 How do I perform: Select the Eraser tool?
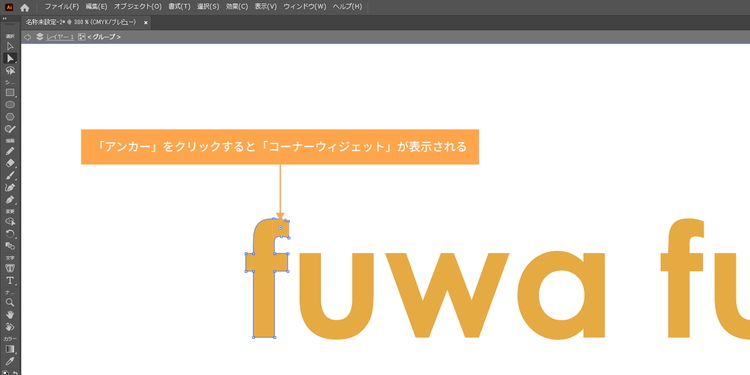coord(10,163)
